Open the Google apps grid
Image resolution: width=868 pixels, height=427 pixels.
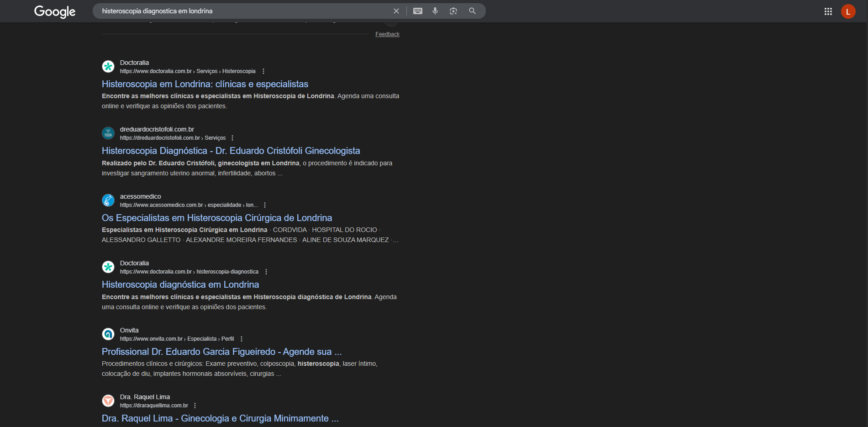coord(828,11)
